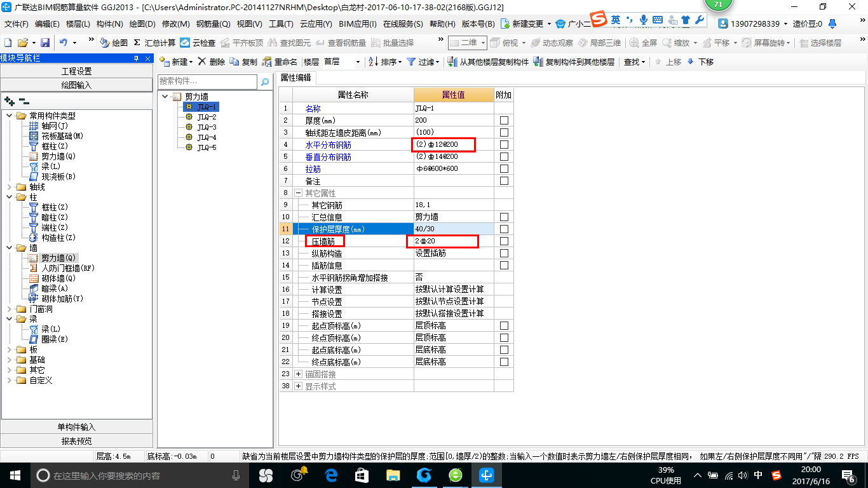
Task: Click the collapse-all minus icon in navigation
Action: 24,100
